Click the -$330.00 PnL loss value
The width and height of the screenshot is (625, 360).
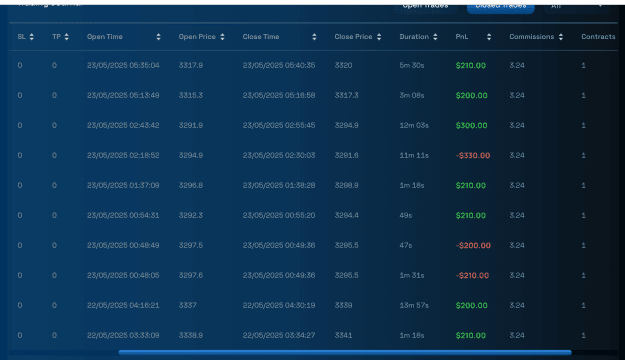coord(473,155)
